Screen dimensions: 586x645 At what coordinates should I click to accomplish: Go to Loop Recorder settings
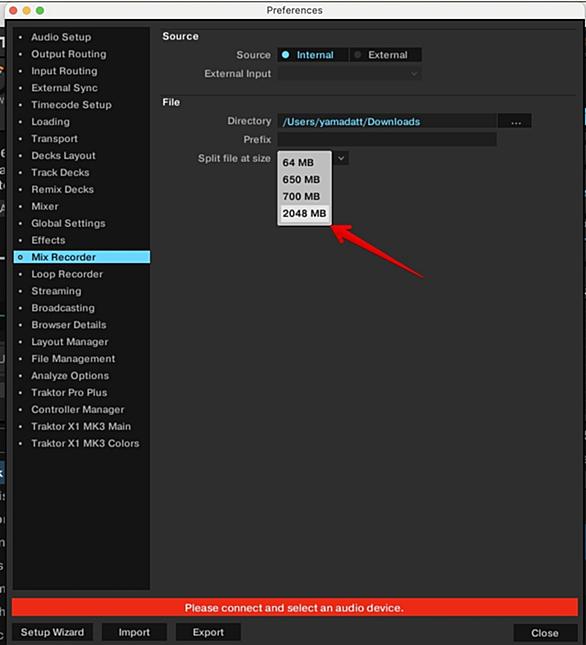tap(67, 274)
